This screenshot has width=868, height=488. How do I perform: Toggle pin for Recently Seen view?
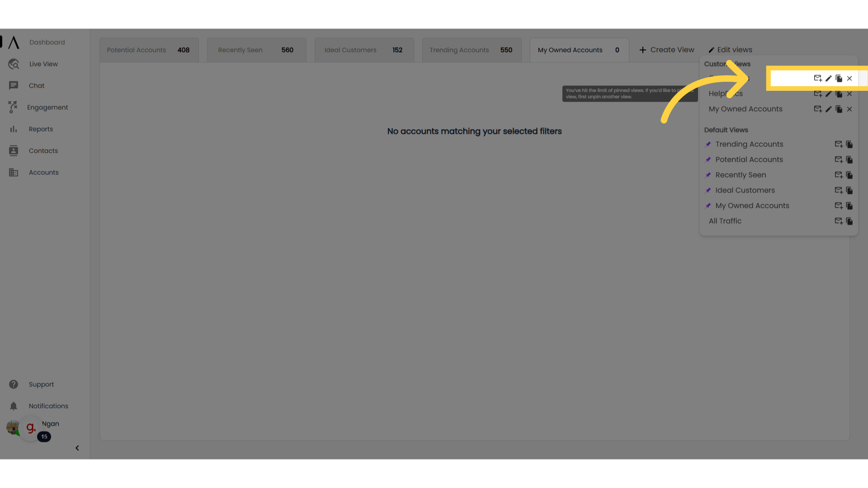tap(709, 174)
